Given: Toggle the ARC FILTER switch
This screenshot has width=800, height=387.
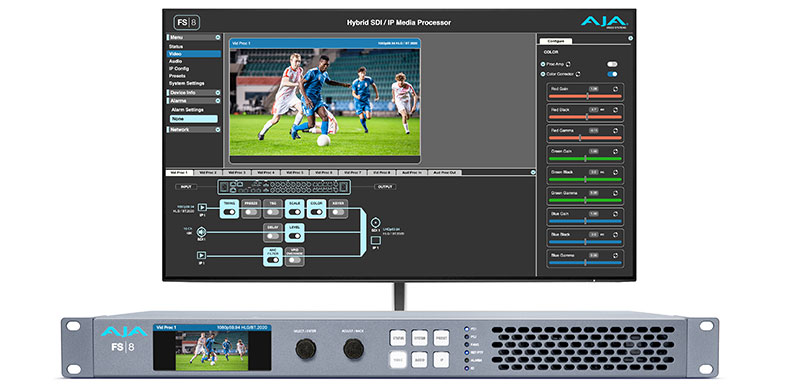Looking at the screenshot, I should 272,260.
